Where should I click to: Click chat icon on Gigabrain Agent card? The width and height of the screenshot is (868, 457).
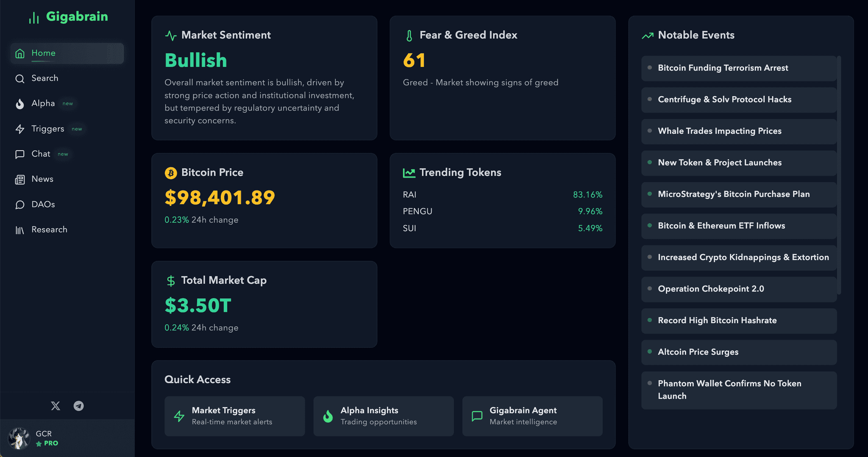[477, 416]
